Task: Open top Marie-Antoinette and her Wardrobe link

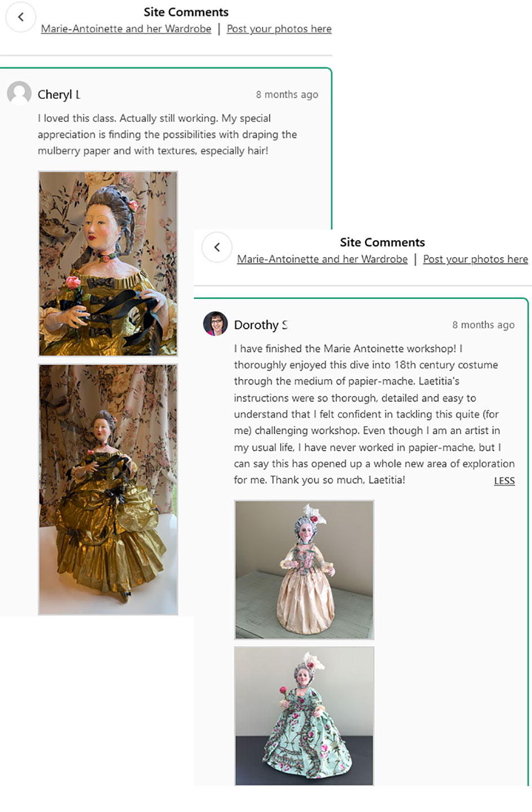Action: [126, 29]
